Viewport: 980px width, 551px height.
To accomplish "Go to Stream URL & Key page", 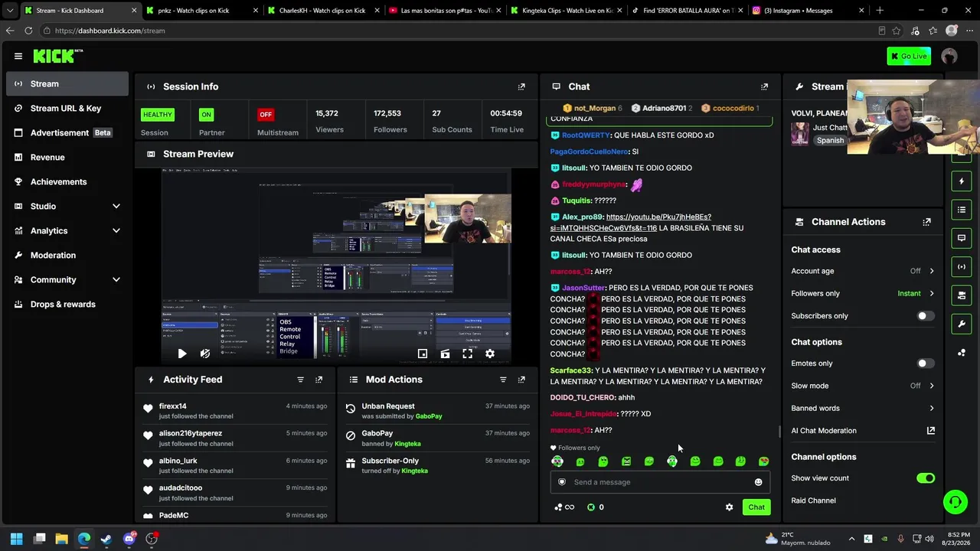I will (x=67, y=108).
